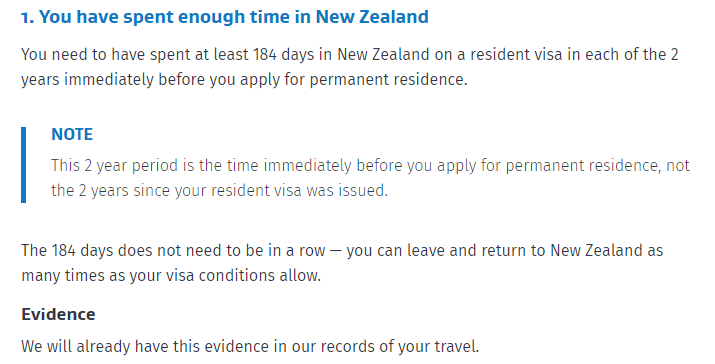Click the word "not" ending the note's first line
The height and width of the screenshot is (364, 715).
point(678,165)
